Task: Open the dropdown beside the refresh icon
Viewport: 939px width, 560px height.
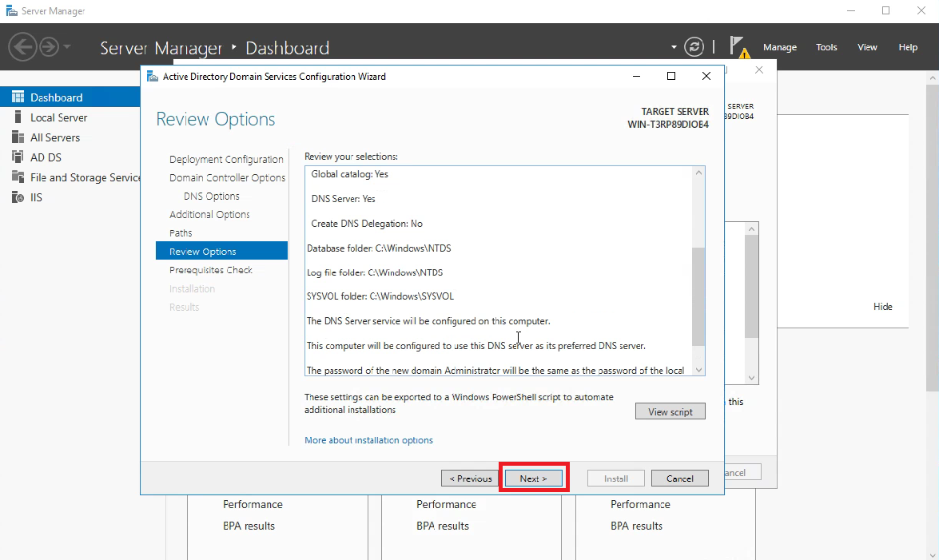Action: click(x=674, y=46)
